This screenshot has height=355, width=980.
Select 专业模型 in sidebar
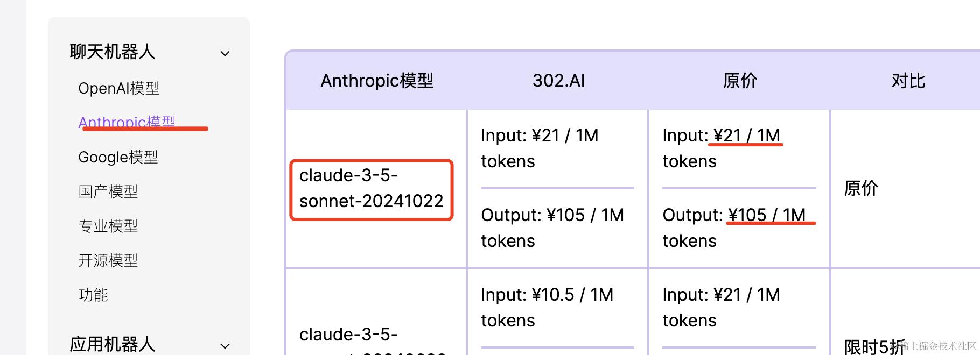click(108, 226)
